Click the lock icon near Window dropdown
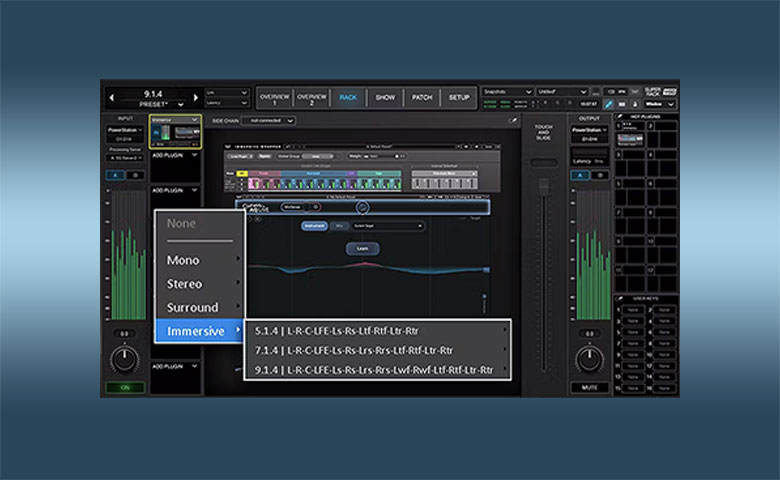 (x=635, y=104)
